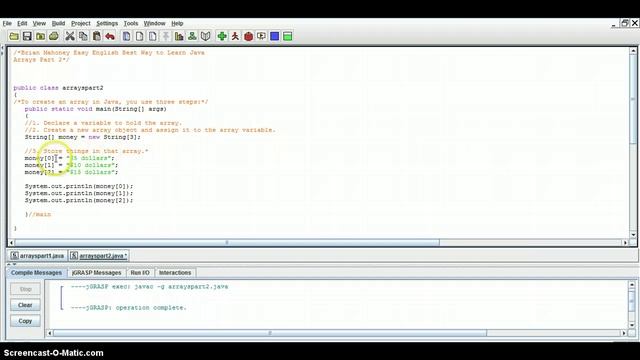This screenshot has width=640, height=360.
Task: Click the Generate Documentation open-book icon
Action: click(205, 36)
